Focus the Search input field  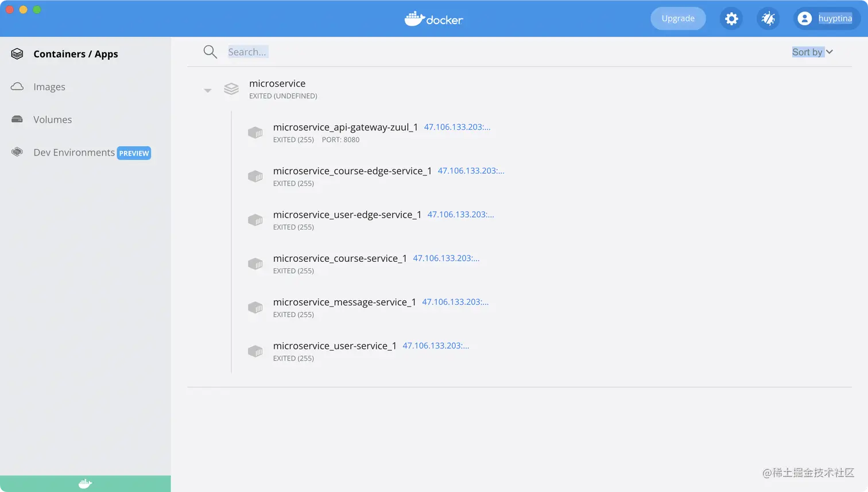tap(248, 52)
